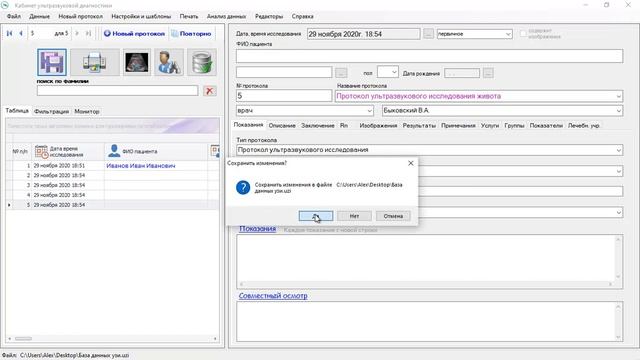Switch to the Описание tab
The width and height of the screenshot is (640, 360).
tap(282, 126)
